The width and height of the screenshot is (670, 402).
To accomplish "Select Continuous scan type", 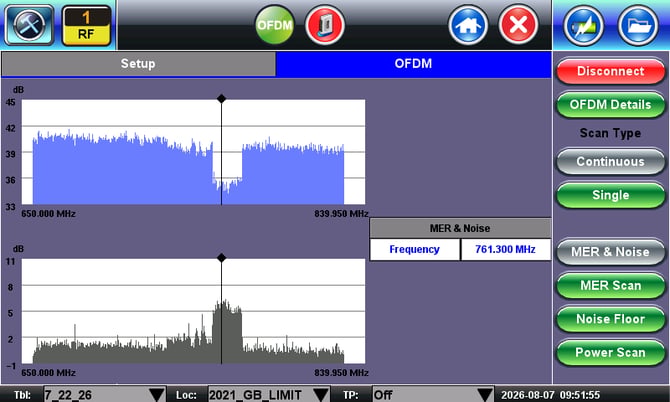I will [x=611, y=161].
